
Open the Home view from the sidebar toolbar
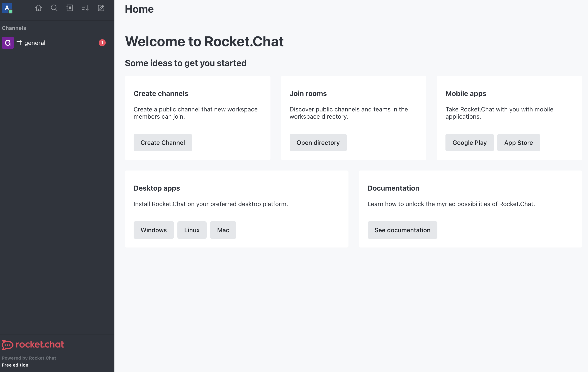coord(38,8)
